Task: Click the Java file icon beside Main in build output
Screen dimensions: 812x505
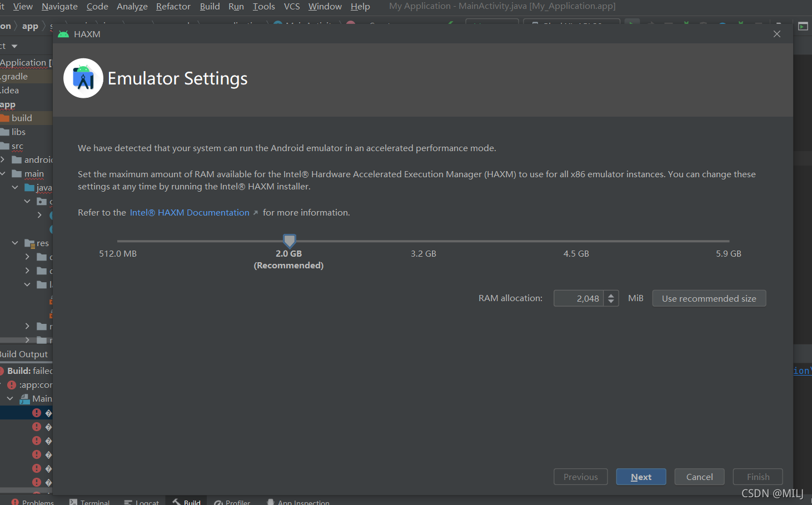Action: (24, 398)
